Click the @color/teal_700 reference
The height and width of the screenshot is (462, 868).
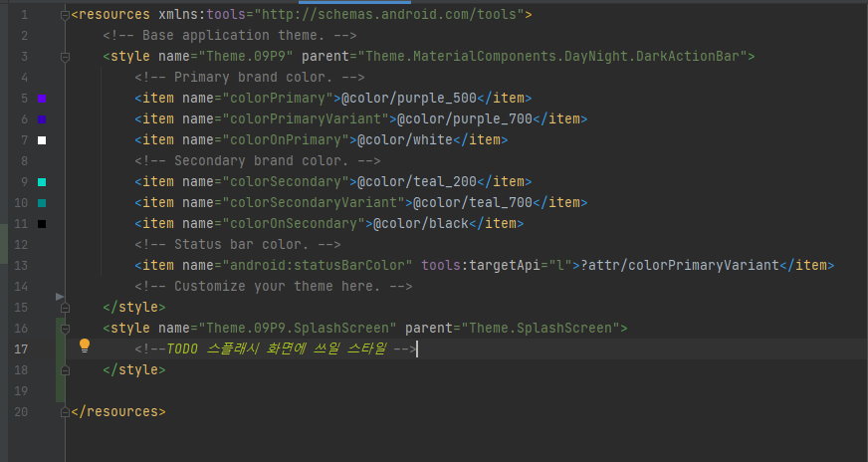click(473, 203)
